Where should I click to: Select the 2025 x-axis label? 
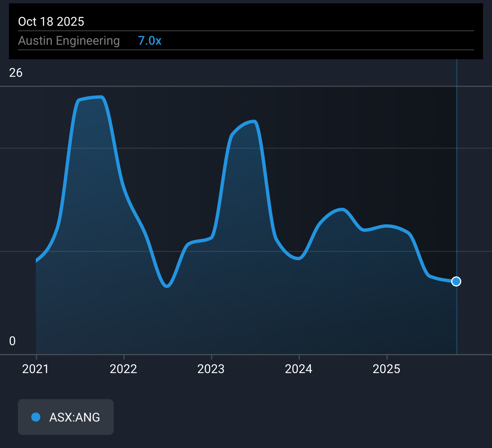pos(387,369)
